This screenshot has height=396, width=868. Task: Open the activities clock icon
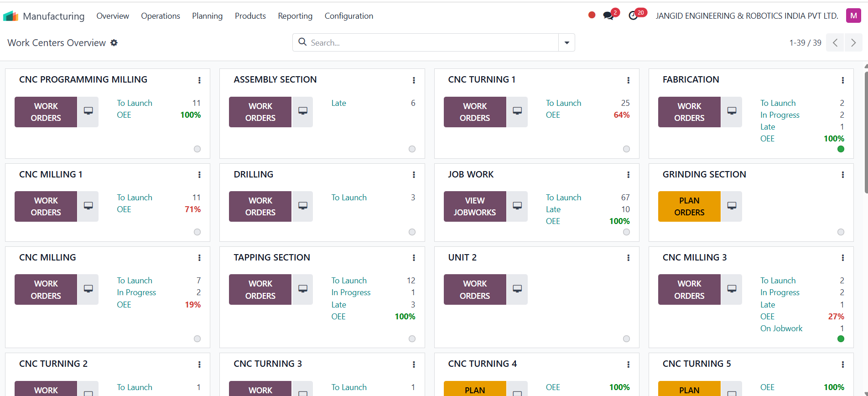point(633,16)
